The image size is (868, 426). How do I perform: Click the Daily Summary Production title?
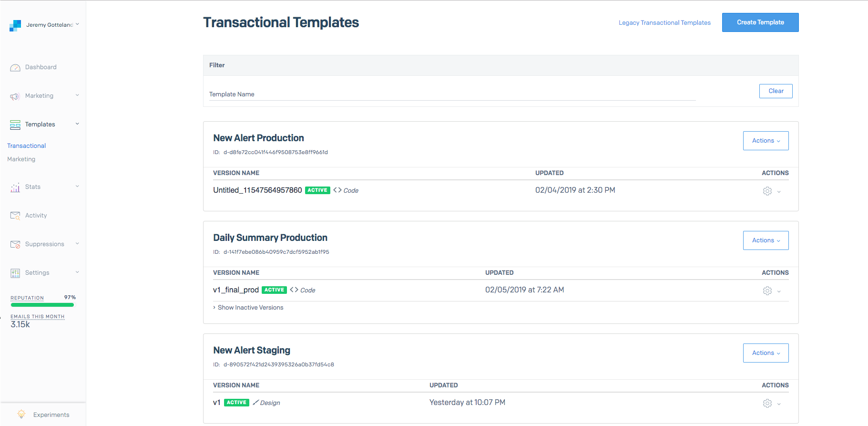[x=270, y=238]
